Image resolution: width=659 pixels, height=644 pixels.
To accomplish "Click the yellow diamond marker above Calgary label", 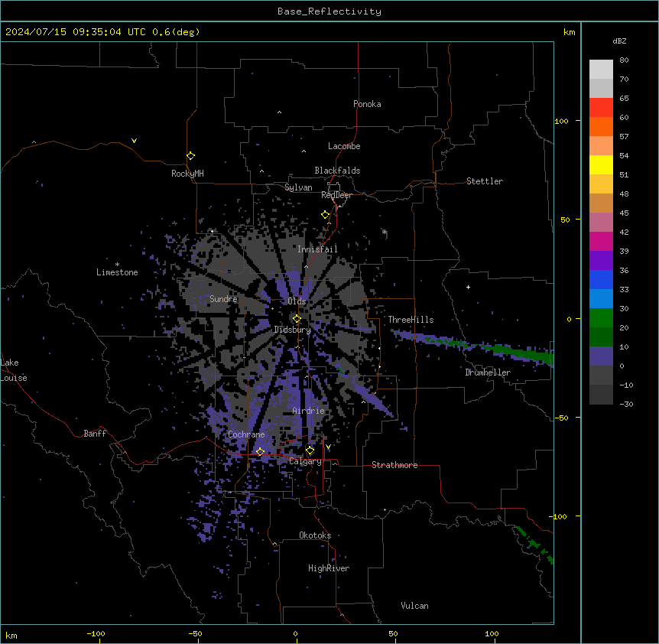I will tap(310, 450).
